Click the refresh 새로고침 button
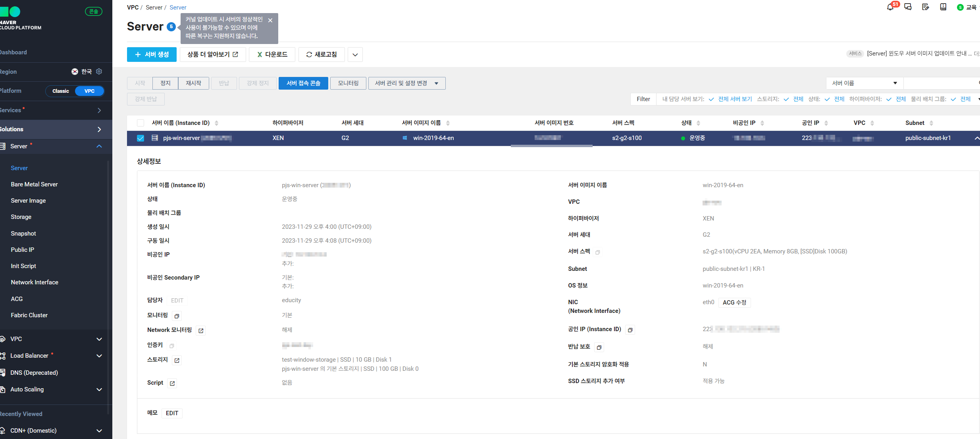980x439 pixels. (x=322, y=54)
